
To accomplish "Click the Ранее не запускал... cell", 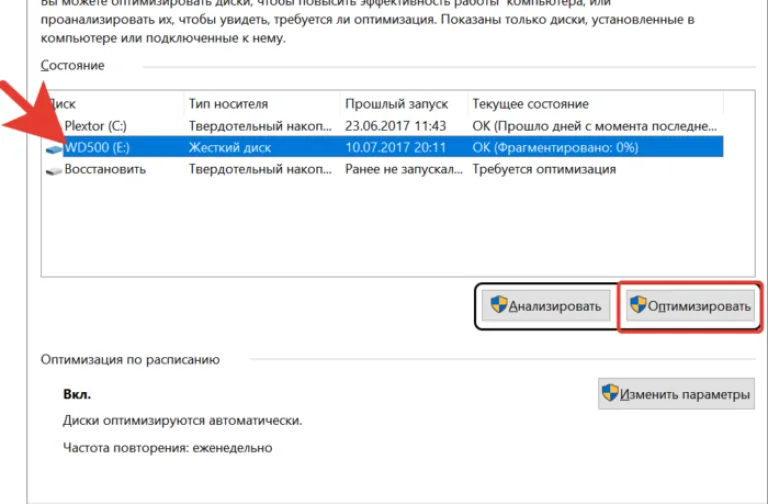I will pos(404,169).
